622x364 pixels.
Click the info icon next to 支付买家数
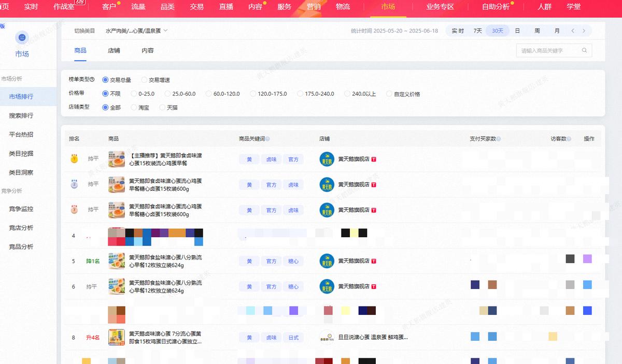pyautogui.click(x=499, y=139)
